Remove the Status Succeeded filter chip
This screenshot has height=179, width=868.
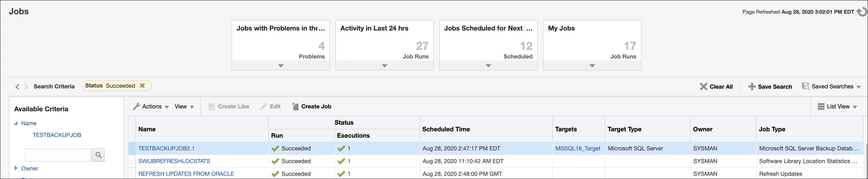click(x=143, y=86)
